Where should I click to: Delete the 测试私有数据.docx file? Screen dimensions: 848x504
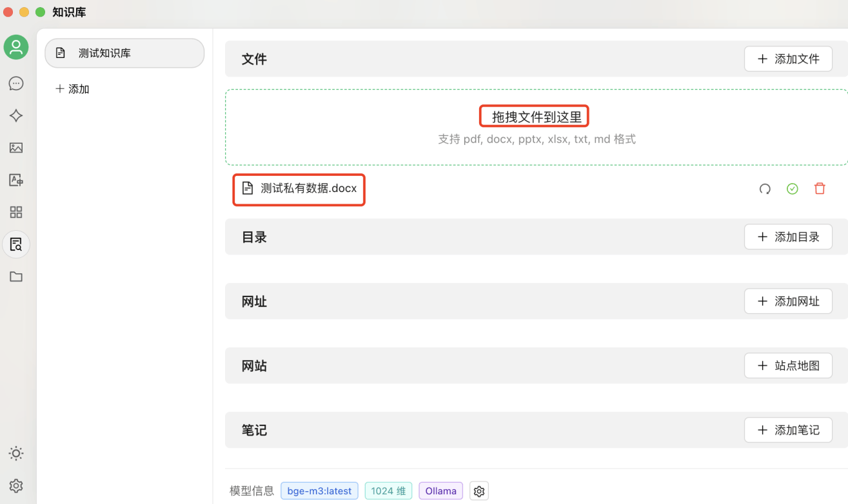coord(820,188)
